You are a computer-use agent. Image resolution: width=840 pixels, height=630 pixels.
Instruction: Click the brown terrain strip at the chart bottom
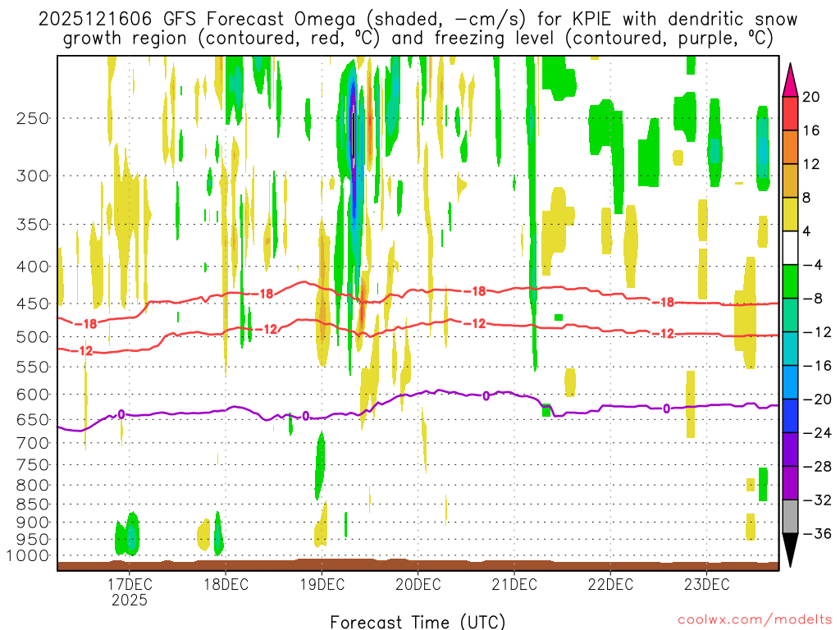click(418, 565)
